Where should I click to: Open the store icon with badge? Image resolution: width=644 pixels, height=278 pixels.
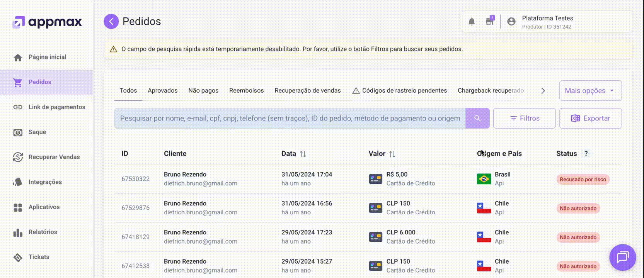(x=490, y=21)
